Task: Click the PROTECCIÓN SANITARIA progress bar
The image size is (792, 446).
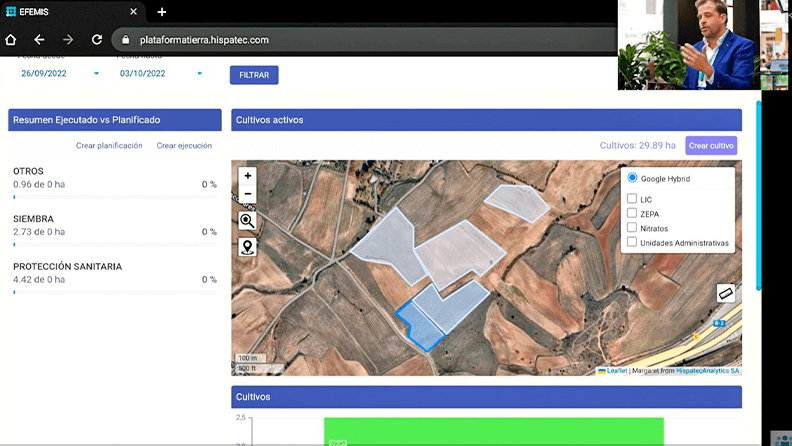Action: [x=115, y=292]
